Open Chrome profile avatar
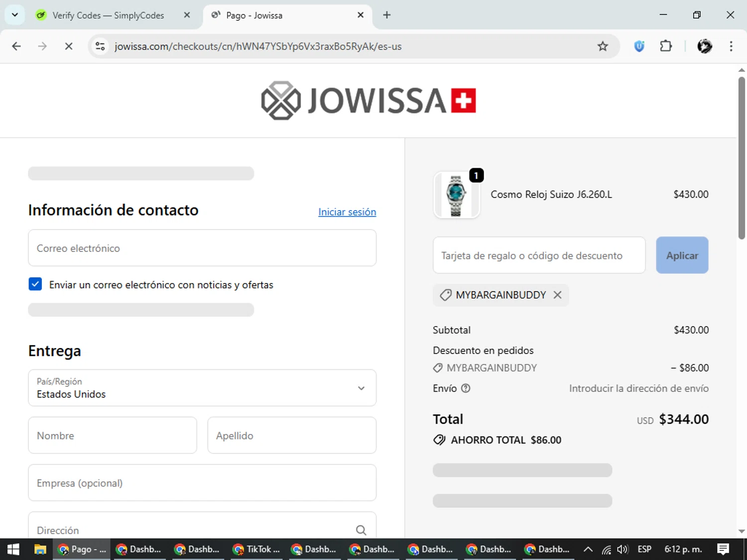 (x=705, y=46)
